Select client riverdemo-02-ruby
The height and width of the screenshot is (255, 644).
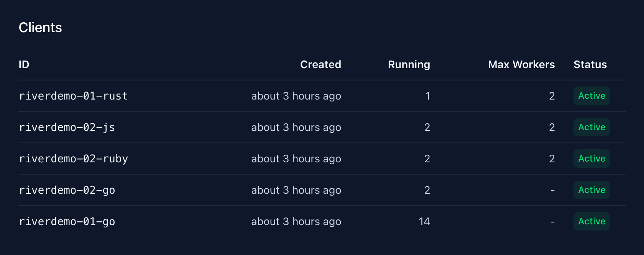click(73, 159)
